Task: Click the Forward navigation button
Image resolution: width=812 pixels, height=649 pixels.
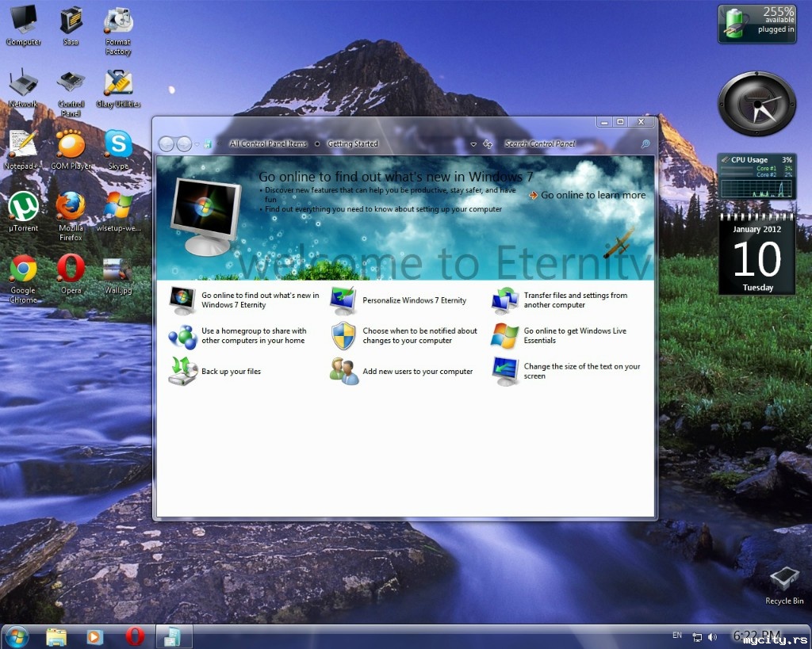Action: click(x=184, y=144)
